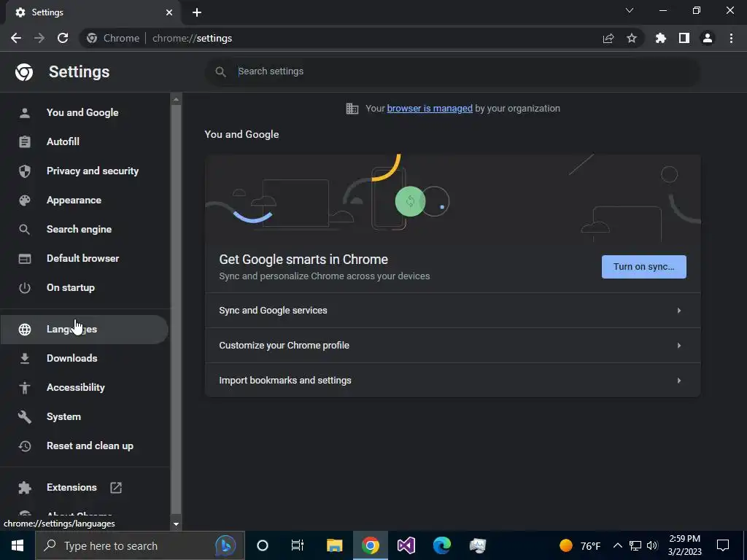Screen dimensions: 747x560
Task: Open On startup settings
Action: (x=84, y=287)
